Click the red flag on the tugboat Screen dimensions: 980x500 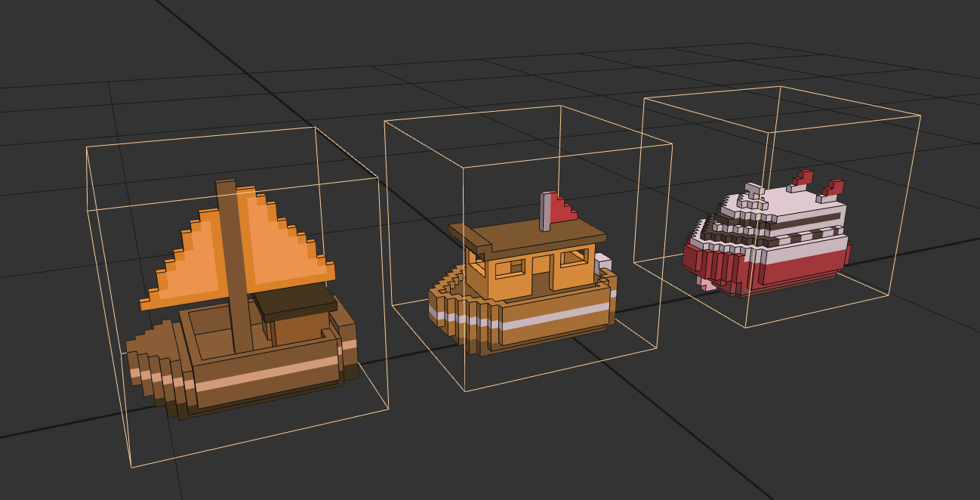[x=561, y=209]
